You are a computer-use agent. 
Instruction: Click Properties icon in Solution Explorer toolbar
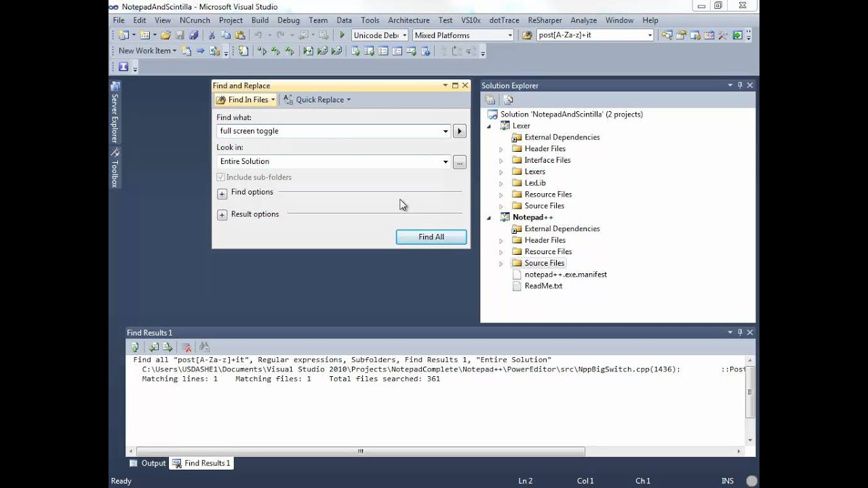pos(490,100)
